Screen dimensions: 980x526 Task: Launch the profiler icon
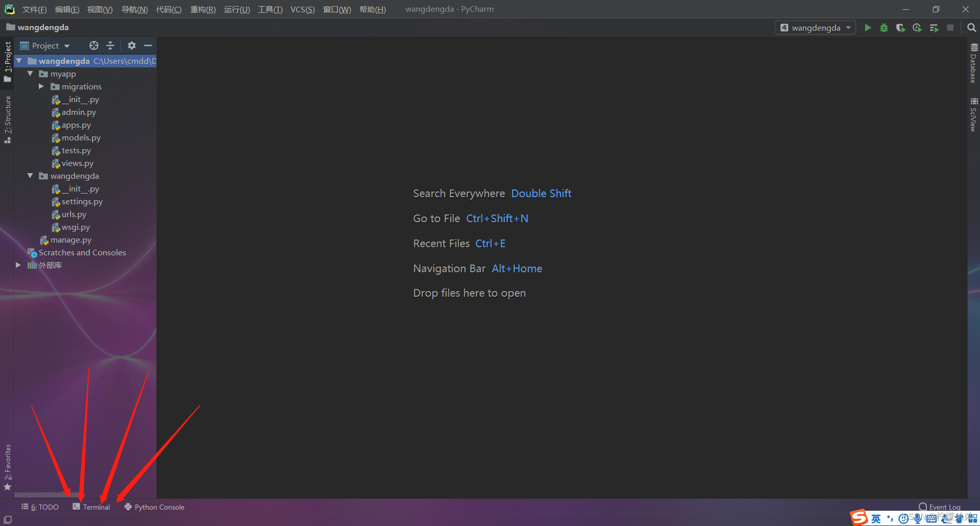pos(917,28)
